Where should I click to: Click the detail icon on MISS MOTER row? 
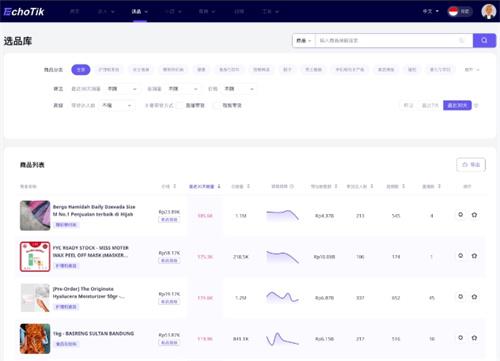[x=460, y=256]
